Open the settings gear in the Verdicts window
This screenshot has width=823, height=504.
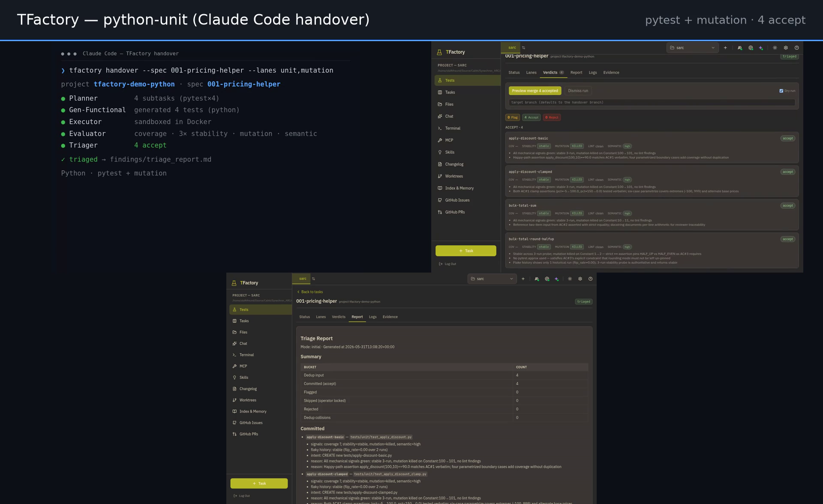(x=786, y=48)
